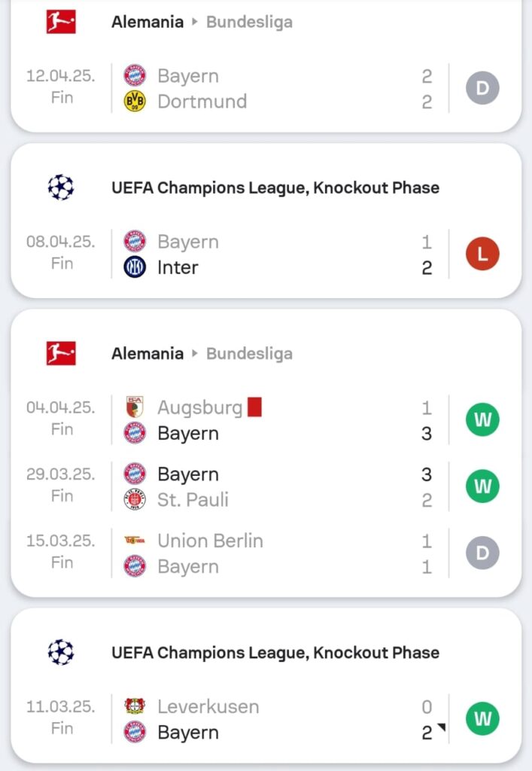The width and height of the screenshot is (532, 771).
Task: Click the grey D badge for the Dortmund match
Action: coord(482,89)
